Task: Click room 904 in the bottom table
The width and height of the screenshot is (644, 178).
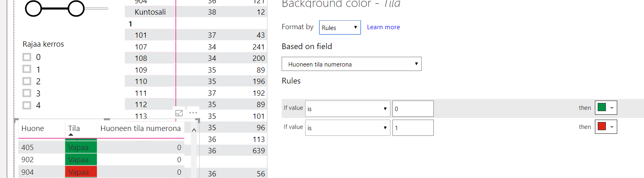Action: click(28, 172)
